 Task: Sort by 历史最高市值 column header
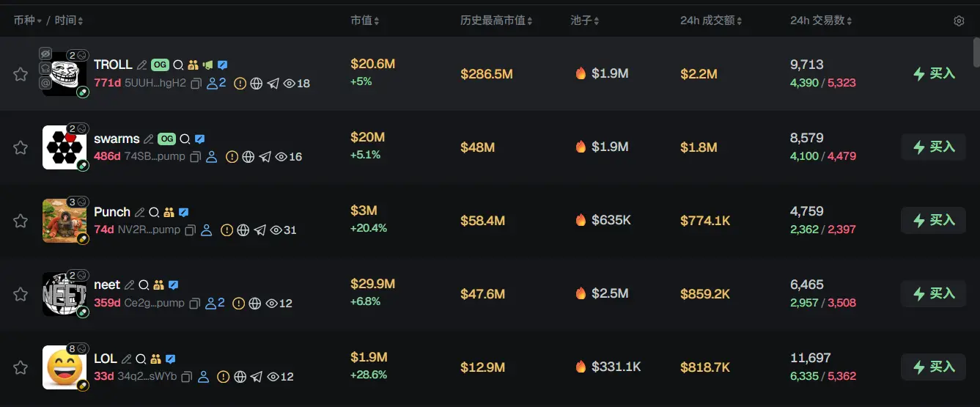tap(496, 21)
